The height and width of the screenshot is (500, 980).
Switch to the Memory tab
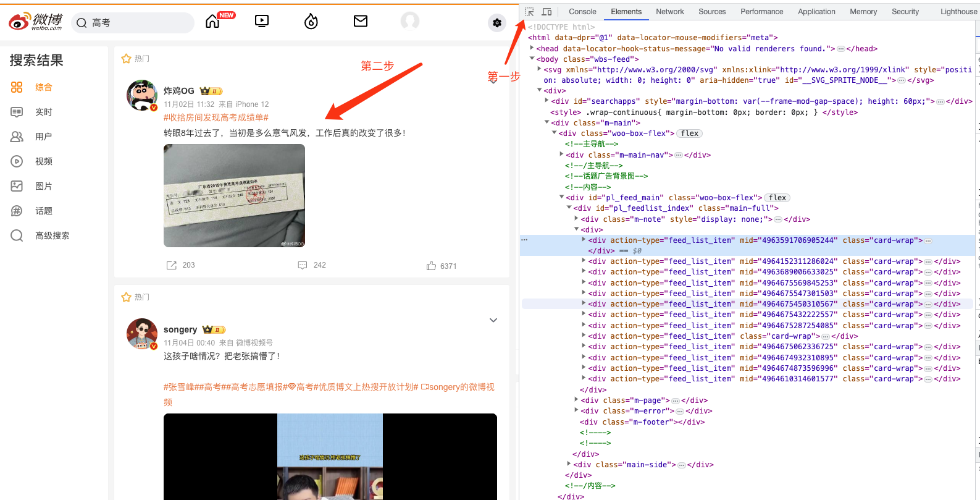tap(863, 12)
